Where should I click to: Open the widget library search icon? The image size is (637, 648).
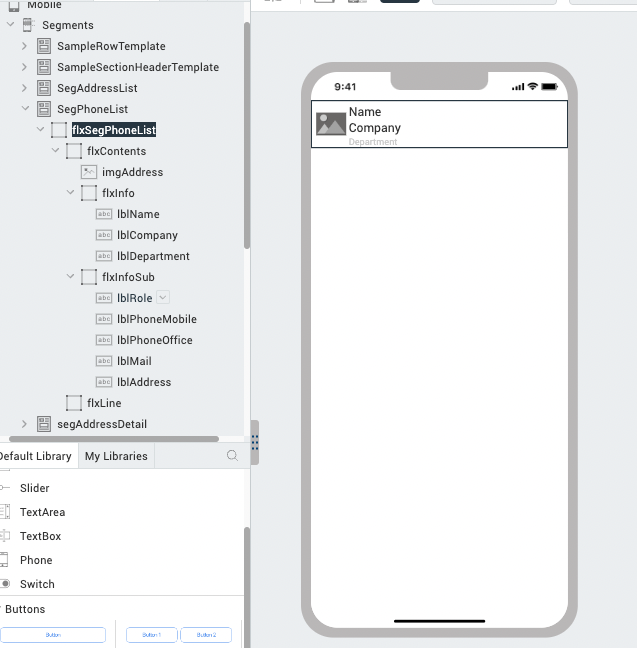pyautogui.click(x=232, y=455)
